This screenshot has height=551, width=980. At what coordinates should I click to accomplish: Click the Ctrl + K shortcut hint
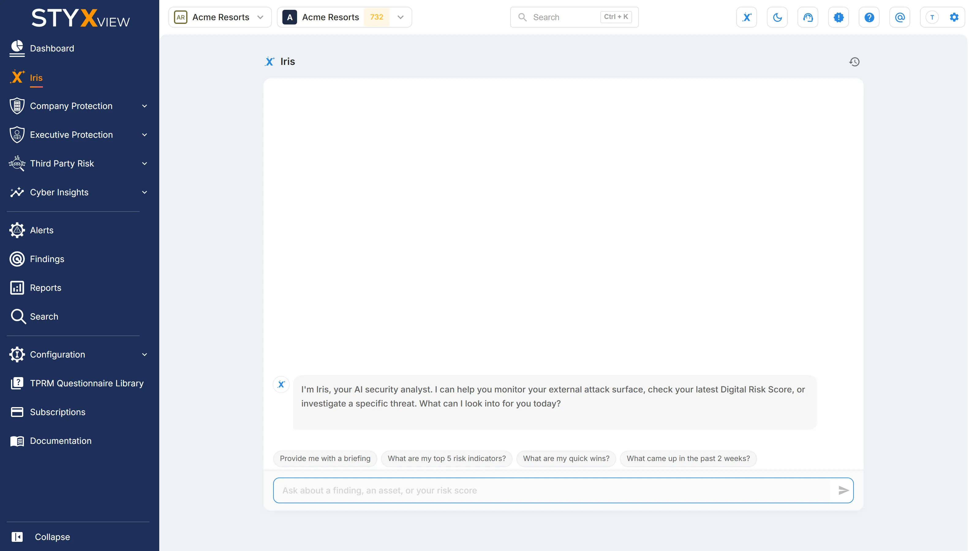616,17
